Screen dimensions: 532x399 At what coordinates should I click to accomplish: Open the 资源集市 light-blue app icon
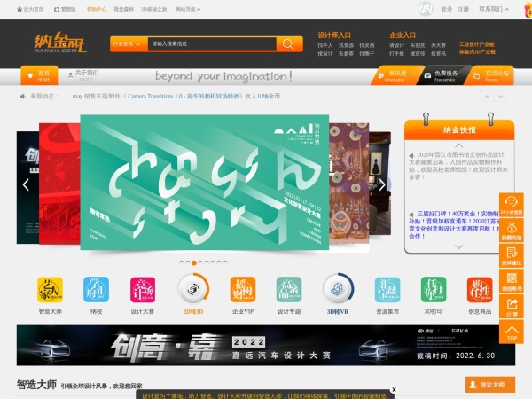(x=387, y=289)
